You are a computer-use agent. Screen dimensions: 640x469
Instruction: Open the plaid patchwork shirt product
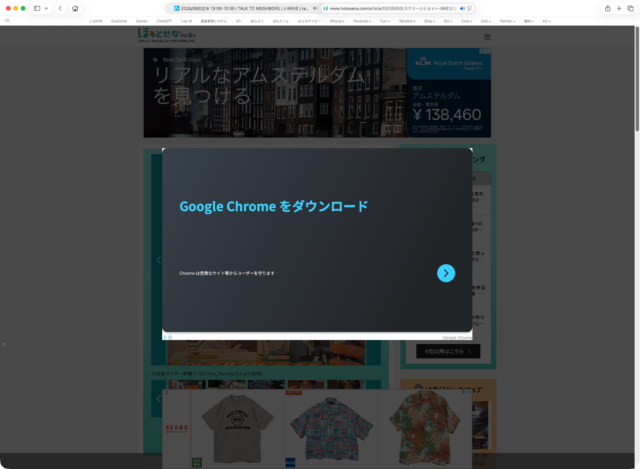point(331,429)
